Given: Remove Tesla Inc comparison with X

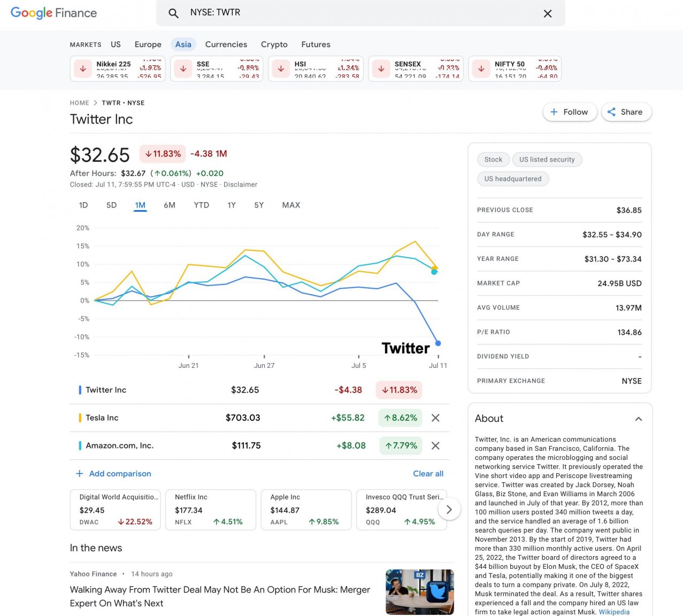Looking at the screenshot, I should pyautogui.click(x=435, y=418).
